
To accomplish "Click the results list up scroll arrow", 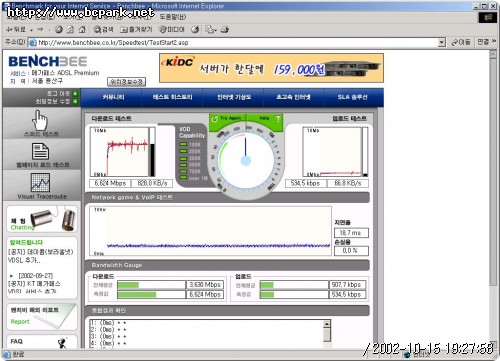I will [327, 324].
